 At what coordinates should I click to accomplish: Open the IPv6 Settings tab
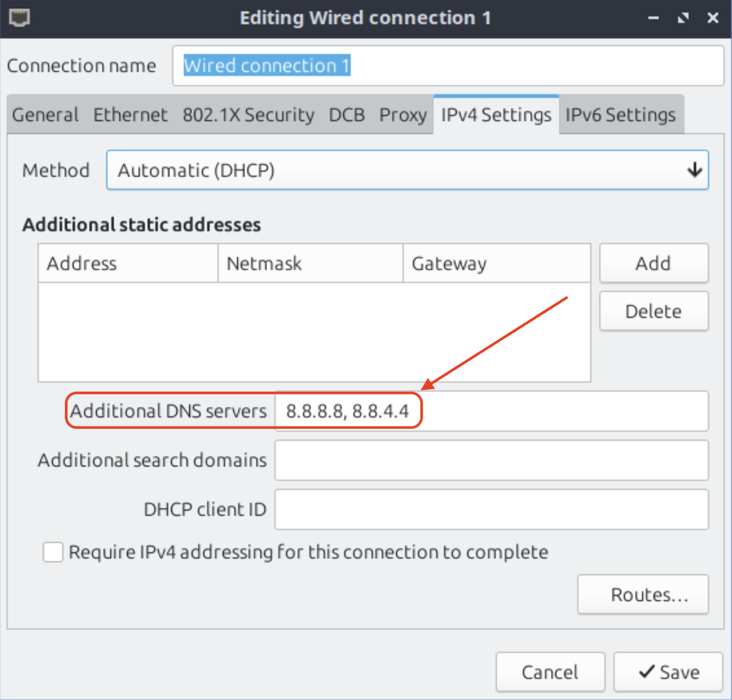click(620, 115)
